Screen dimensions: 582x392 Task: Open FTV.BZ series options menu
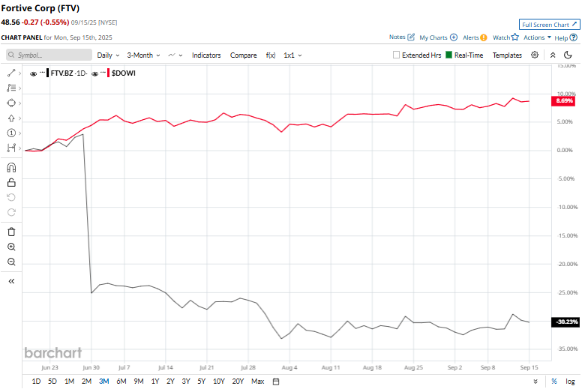tap(42, 72)
